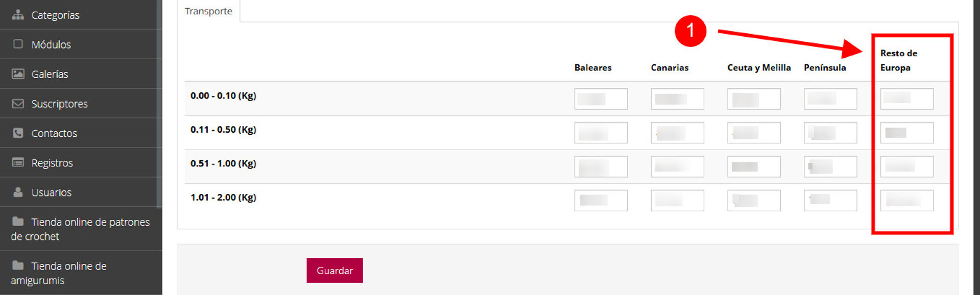This screenshot has width=980, height=295.
Task: Click Resto de Europa field for 0.00 - 0.10 Kg
Action: point(907,99)
